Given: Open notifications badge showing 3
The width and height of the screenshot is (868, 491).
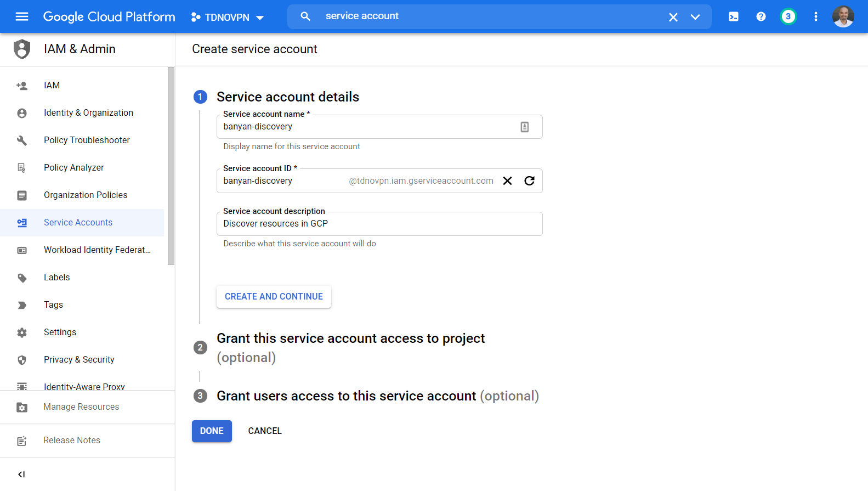Looking at the screenshot, I should pos(788,16).
